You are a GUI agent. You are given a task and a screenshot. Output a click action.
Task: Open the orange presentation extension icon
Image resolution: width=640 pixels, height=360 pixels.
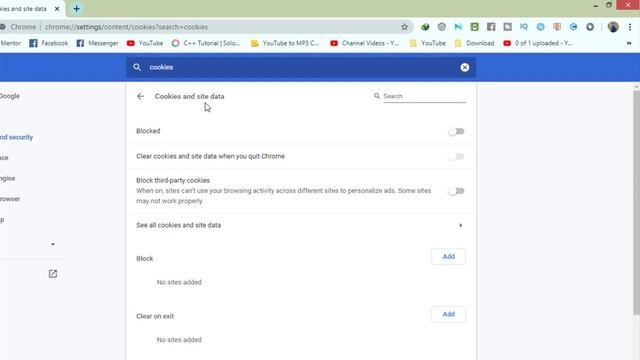557,27
